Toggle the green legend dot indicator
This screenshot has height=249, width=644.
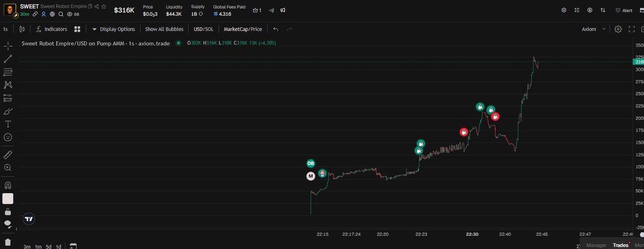[179, 43]
